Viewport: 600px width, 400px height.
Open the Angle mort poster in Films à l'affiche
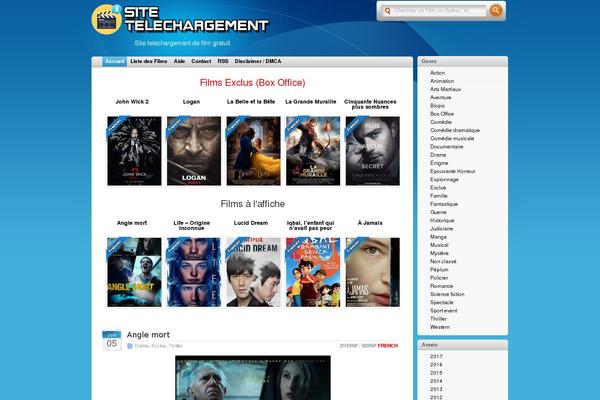[x=134, y=272]
